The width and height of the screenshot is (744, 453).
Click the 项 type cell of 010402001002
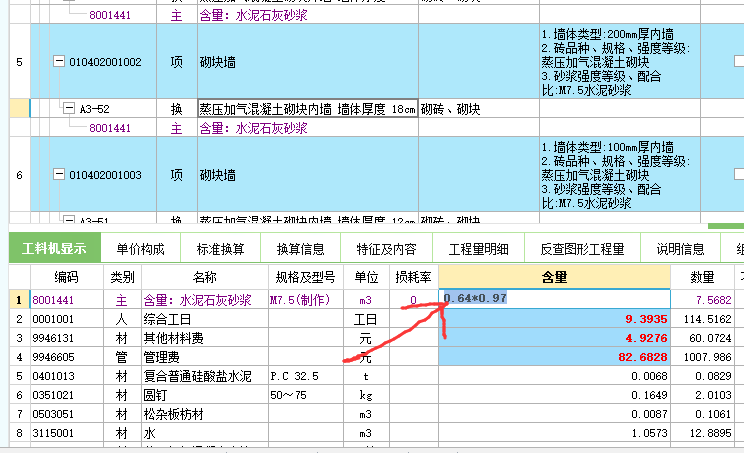click(x=177, y=62)
